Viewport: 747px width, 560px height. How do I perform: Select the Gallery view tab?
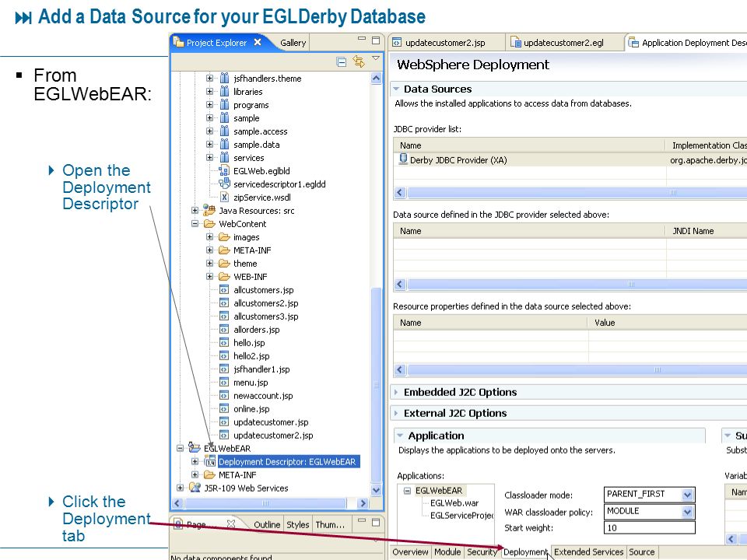(293, 43)
